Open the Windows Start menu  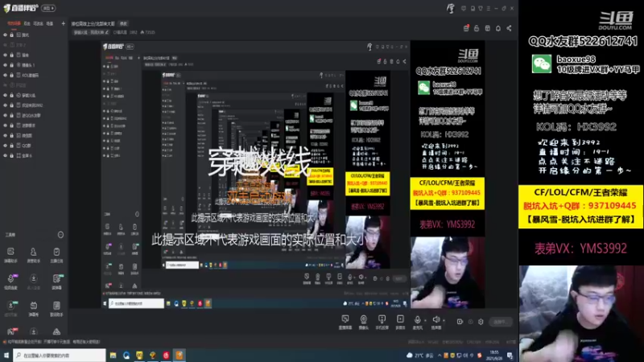pos(6,356)
